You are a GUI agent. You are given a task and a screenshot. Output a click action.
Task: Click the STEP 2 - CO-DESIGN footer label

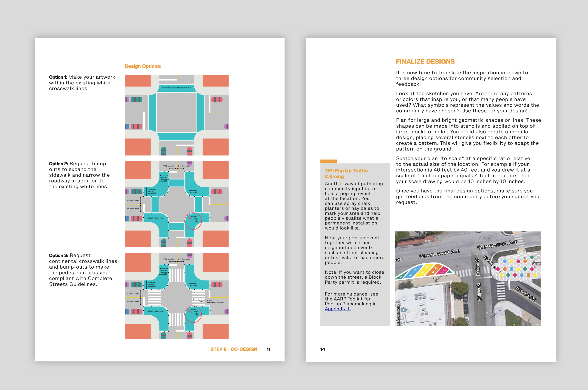pos(234,349)
